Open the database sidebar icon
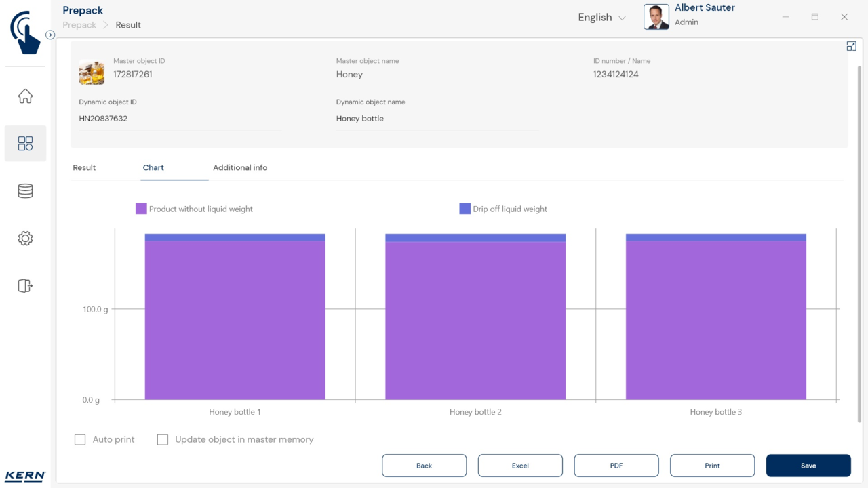Viewport: 868px width, 488px height. click(25, 191)
